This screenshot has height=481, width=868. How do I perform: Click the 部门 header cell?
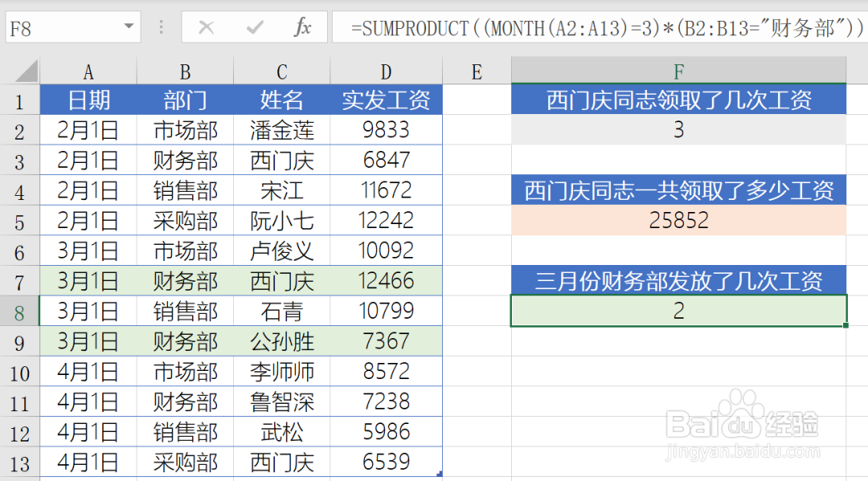point(185,100)
